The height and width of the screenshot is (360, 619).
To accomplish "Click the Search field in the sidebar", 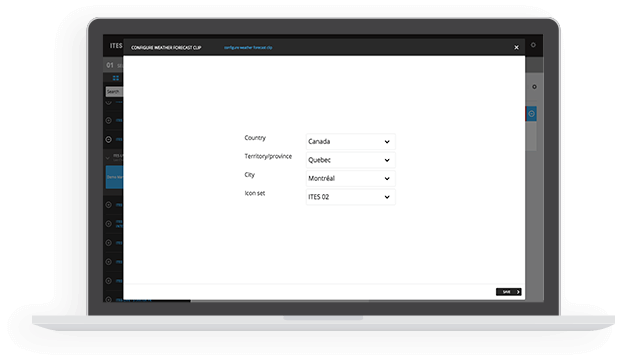I will coord(114,92).
